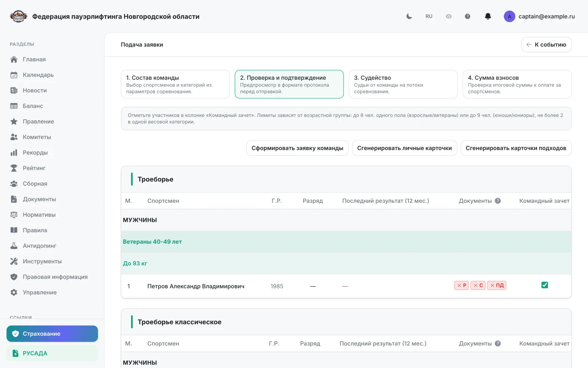Click Документы help icon in Троеборье table
The width and height of the screenshot is (588, 368).
pyautogui.click(x=498, y=201)
